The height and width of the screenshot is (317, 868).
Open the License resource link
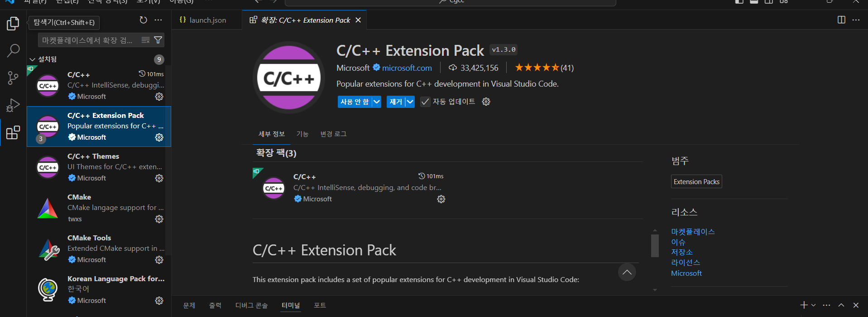pos(686,263)
